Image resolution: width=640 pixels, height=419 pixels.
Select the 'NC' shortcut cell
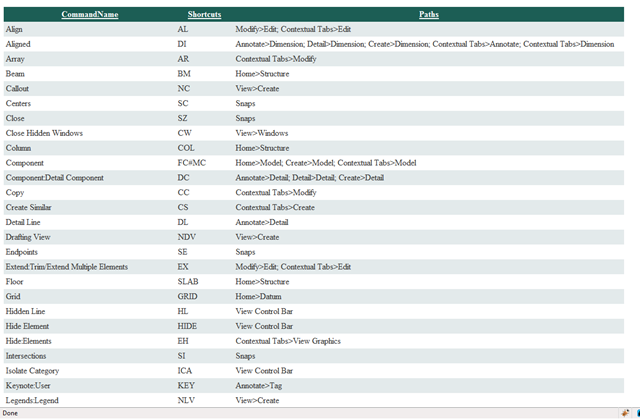click(x=184, y=89)
